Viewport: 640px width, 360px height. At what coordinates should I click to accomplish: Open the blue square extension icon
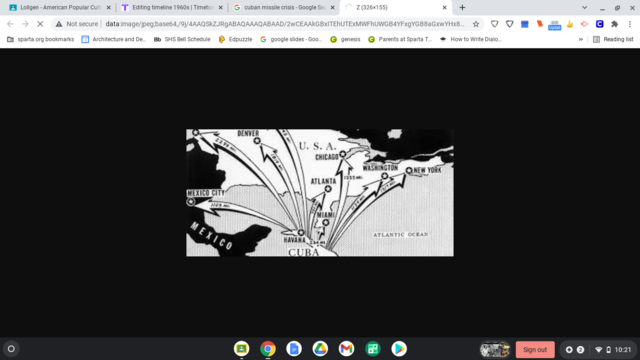click(x=524, y=24)
